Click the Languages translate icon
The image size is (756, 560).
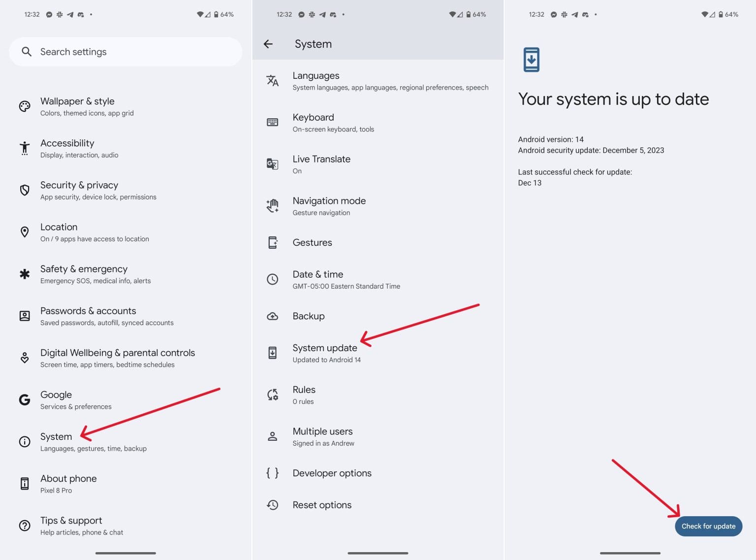point(272,81)
